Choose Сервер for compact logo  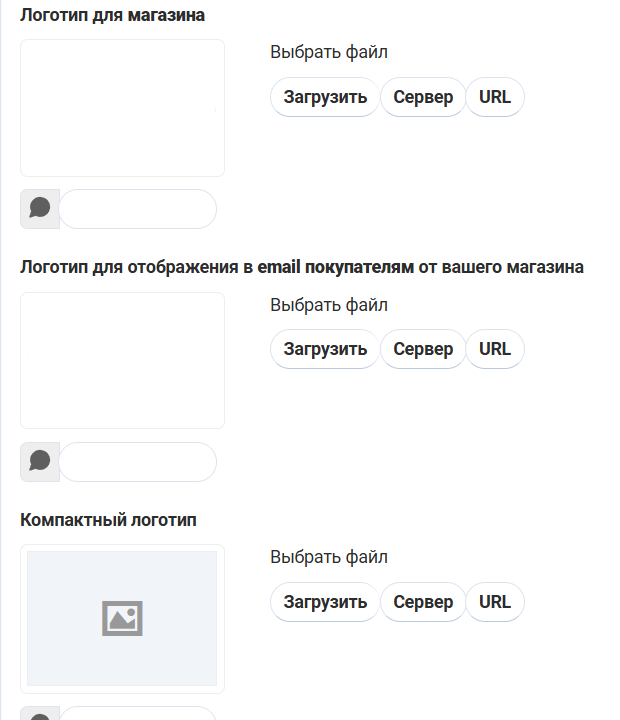423,602
